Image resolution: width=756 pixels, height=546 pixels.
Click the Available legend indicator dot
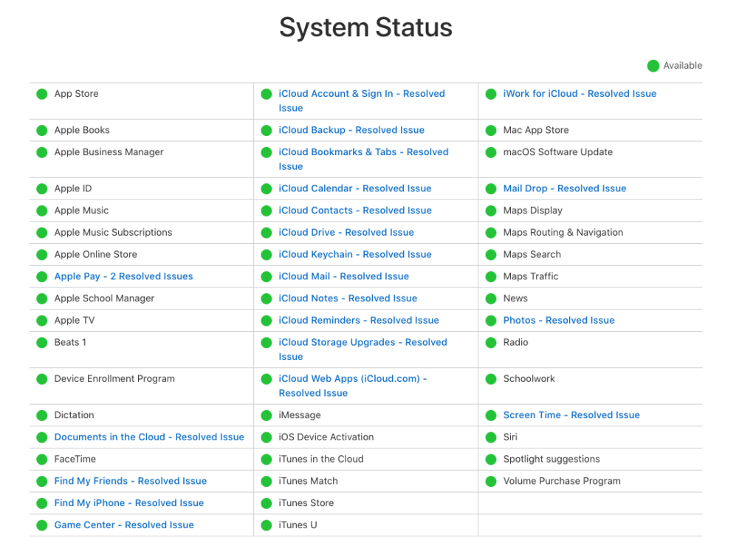point(653,66)
